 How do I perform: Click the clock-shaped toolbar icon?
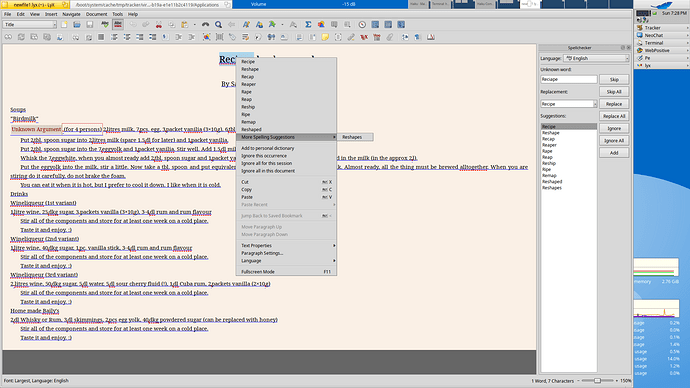tap(362, 25)
